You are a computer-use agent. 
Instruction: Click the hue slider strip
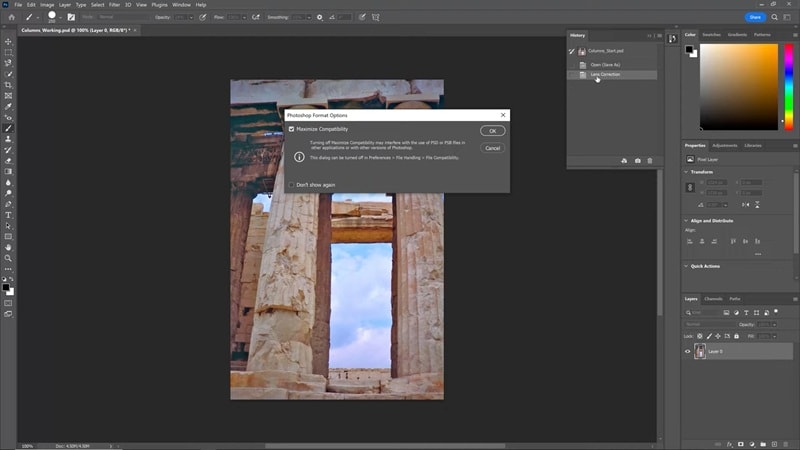(789, 87)
